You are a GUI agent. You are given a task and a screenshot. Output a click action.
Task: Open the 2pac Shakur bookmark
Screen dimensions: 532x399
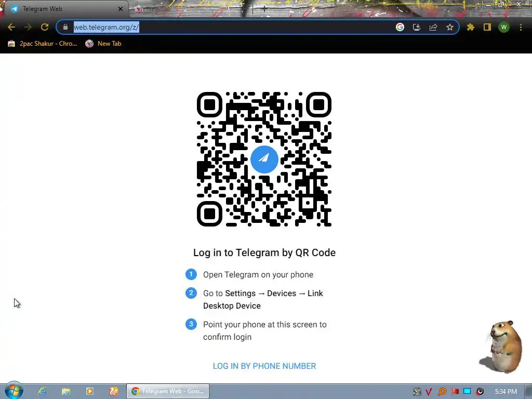[43, 44]
